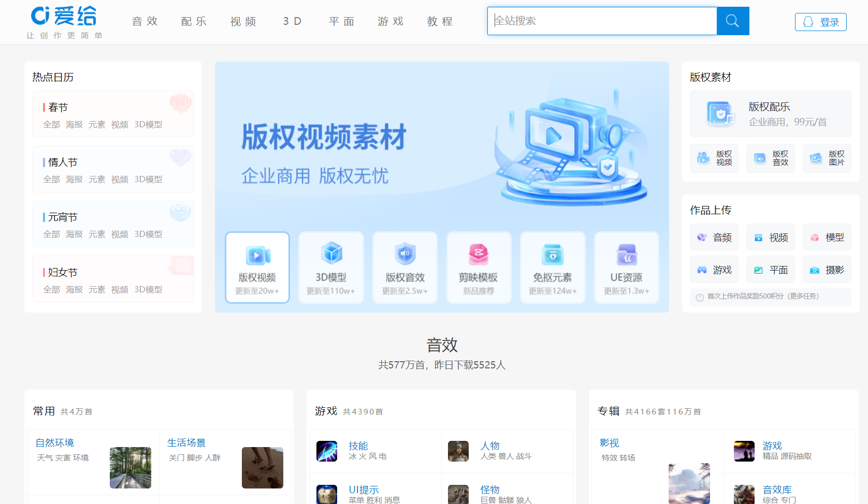Click the 版权音效 shield icon in the banner
Screen dimensions: 868x504
pyautogui.click(x=405, y=254)
